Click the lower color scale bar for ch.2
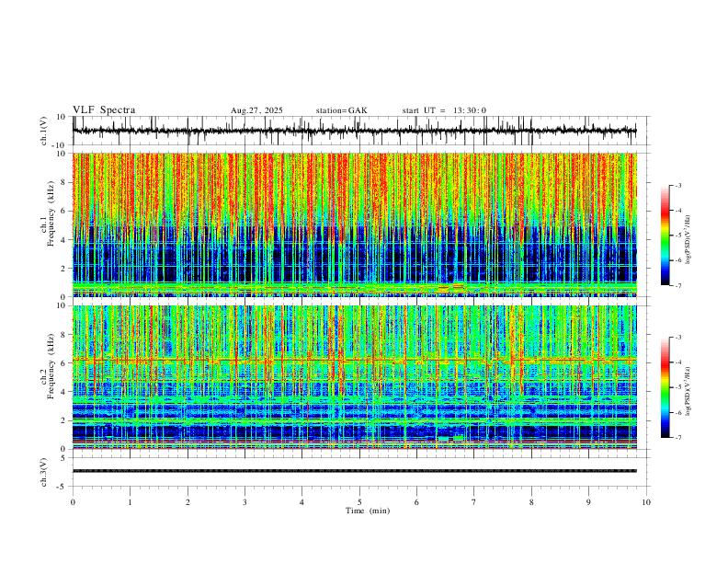 (x=665, y=387)
